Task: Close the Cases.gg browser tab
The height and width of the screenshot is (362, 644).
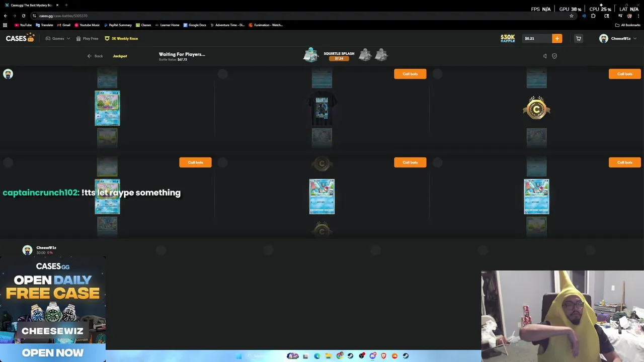Action: [57, 5]
